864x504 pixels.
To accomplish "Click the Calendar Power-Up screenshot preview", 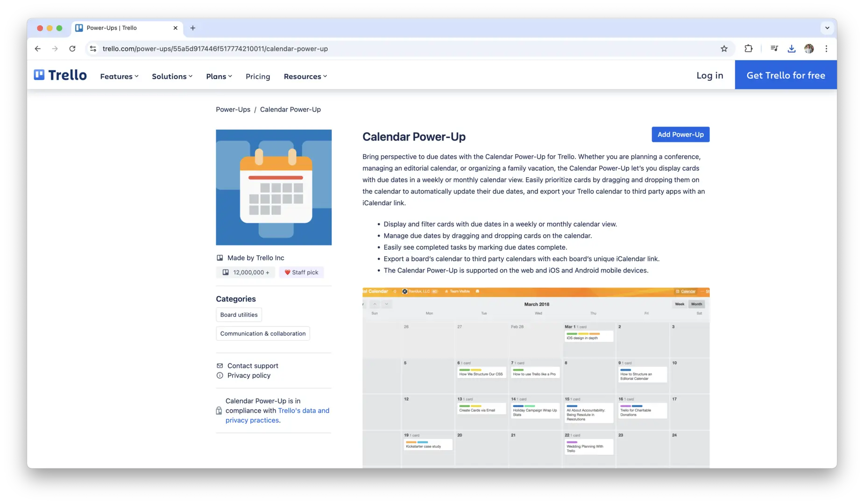I will point(536,378).
